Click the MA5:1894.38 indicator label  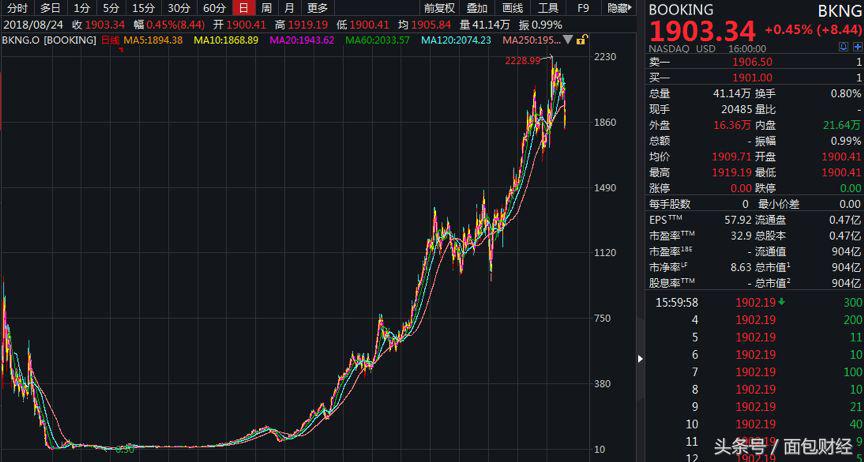coord(153,40)
